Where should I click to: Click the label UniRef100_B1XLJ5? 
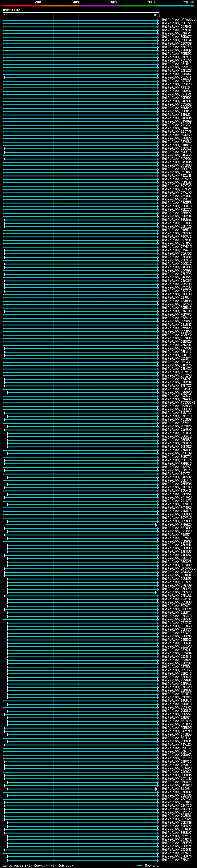[x=176, y=200]
